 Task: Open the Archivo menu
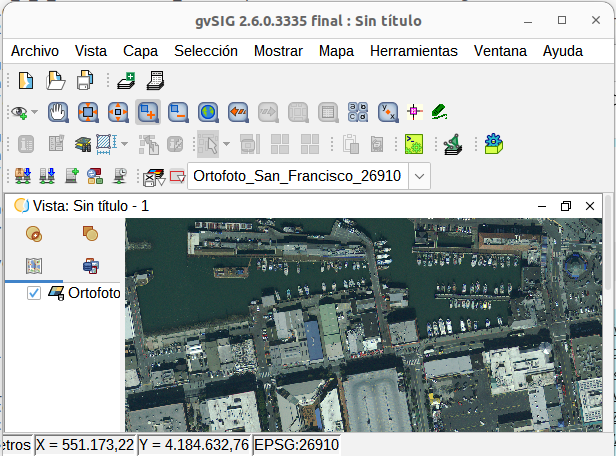pos(34,51)
